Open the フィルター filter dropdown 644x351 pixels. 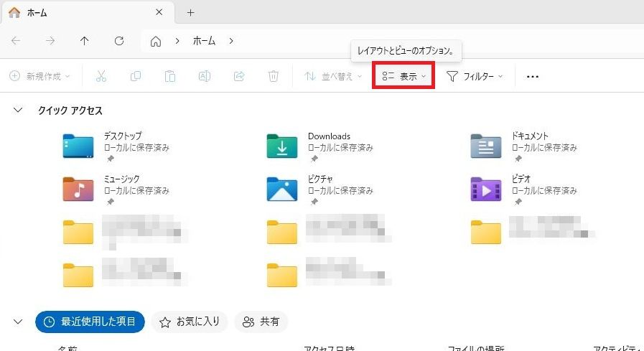pos(475,76)
